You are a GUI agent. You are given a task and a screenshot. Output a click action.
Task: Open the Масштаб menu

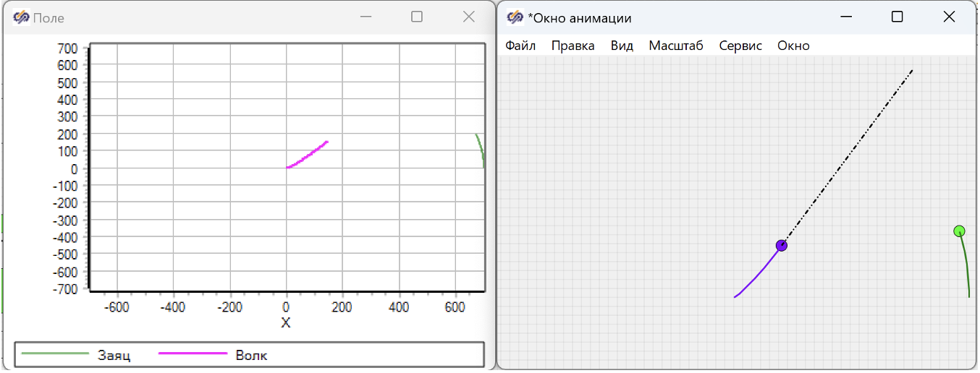(676, 46)
